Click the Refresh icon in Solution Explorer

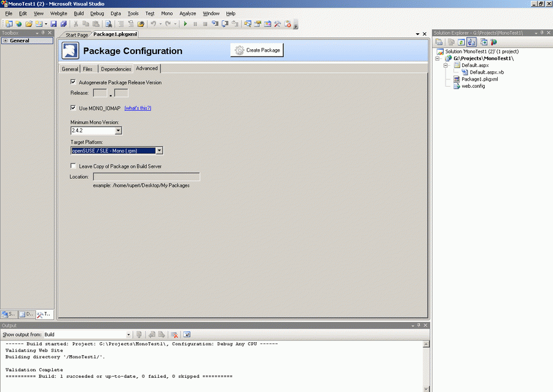pos(461,42)
